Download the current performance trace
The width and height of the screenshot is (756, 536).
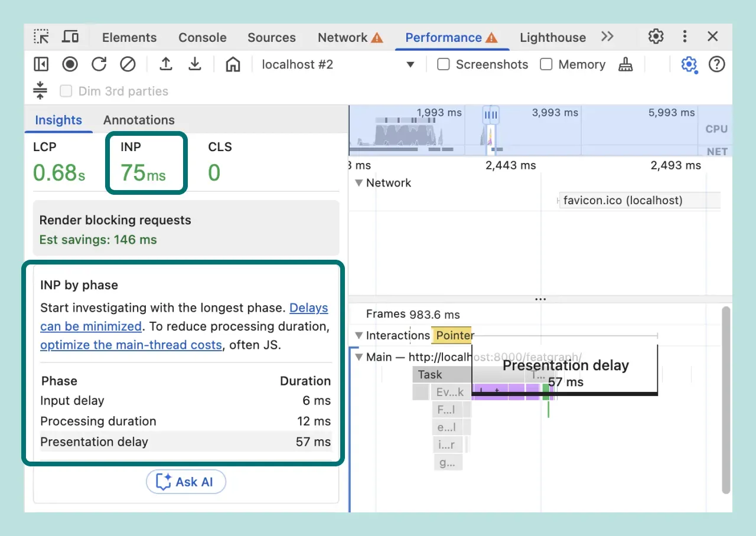[x=195, y=64]
